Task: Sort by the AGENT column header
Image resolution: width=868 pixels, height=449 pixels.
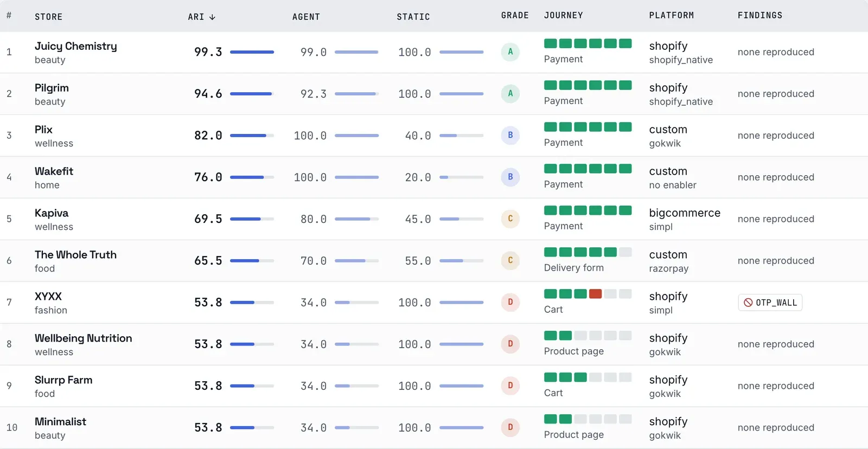Action: 306,17
